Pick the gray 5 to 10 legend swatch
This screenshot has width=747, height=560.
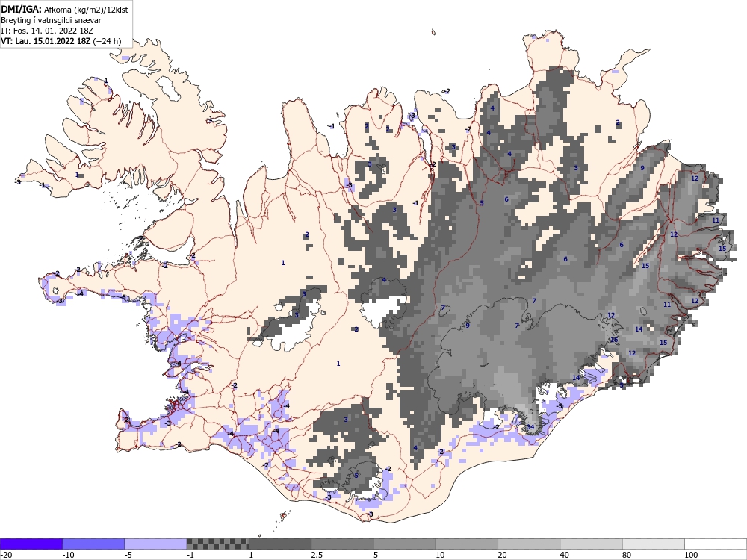[404, 544]
